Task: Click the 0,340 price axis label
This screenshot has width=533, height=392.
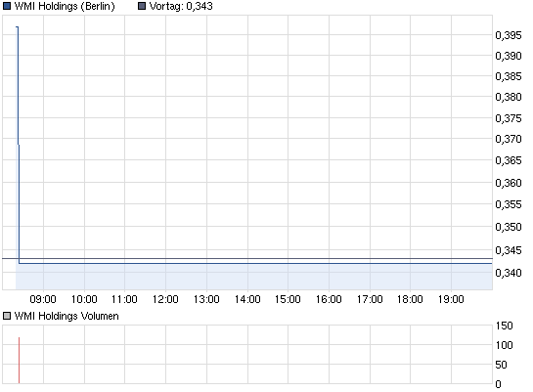Action: (x=509, y=273)
